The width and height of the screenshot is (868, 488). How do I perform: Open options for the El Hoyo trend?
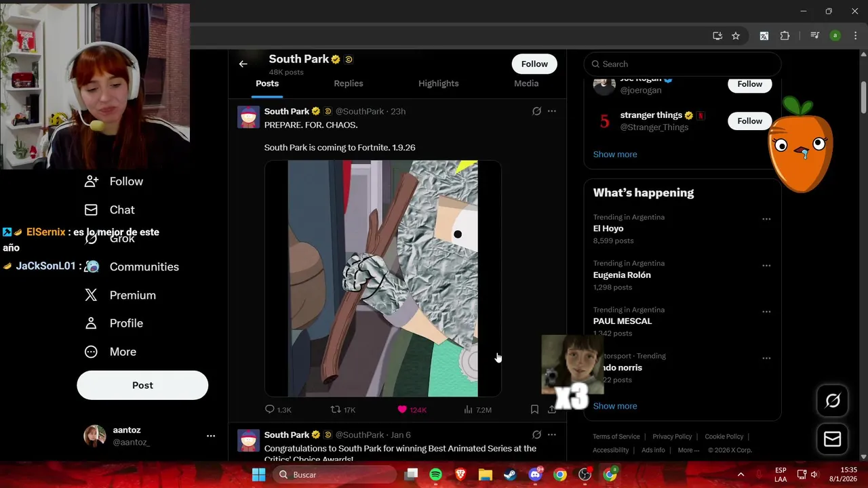pos(766,219)
